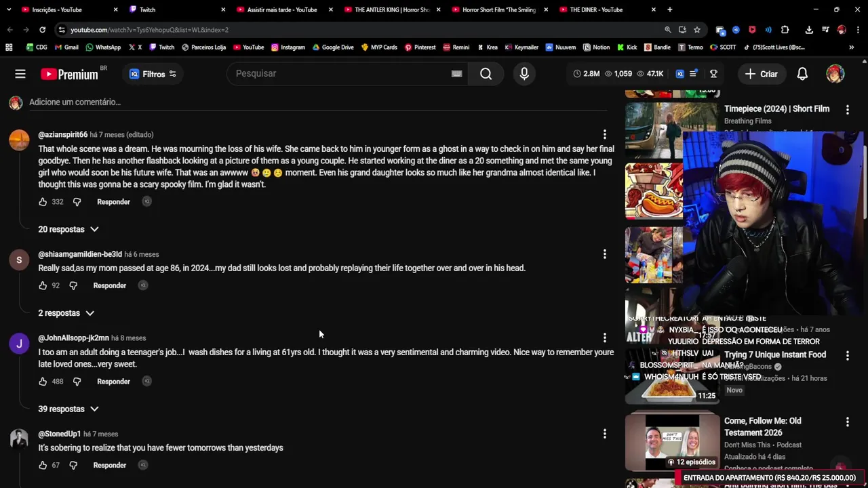The height and width of the screenshot is (488, 868).
Task: Reload the page
Action: point(42,30)
